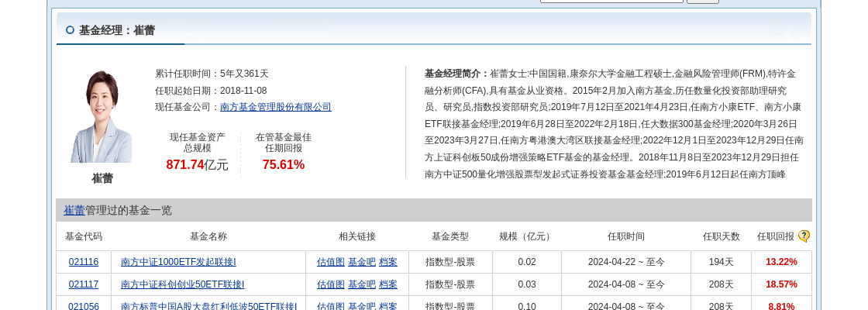The image size is (868, 310).
Task: Click the 194天 tenure days cell
Action: coord(722,262)
